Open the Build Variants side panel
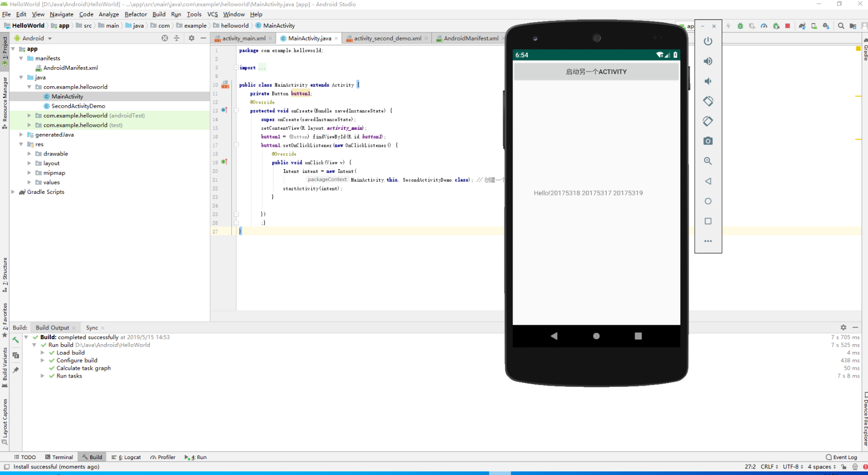The image size is (868, 475). pos(5,367)
